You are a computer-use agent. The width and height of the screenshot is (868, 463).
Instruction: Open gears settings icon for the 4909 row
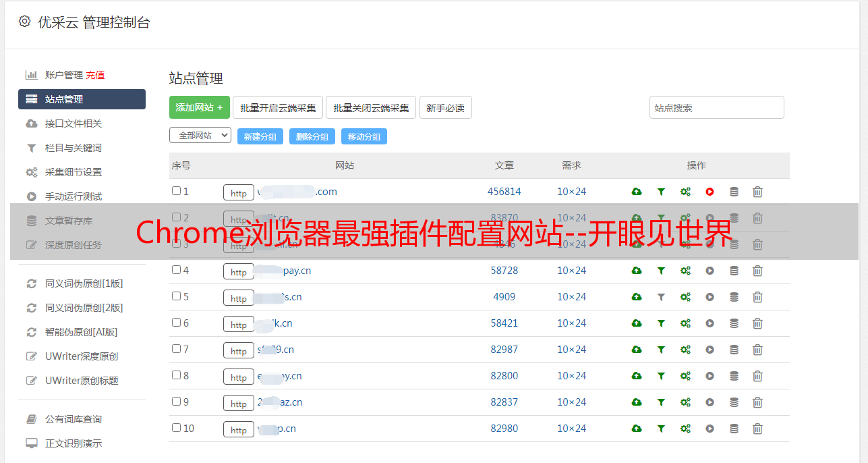coord(685,297)
